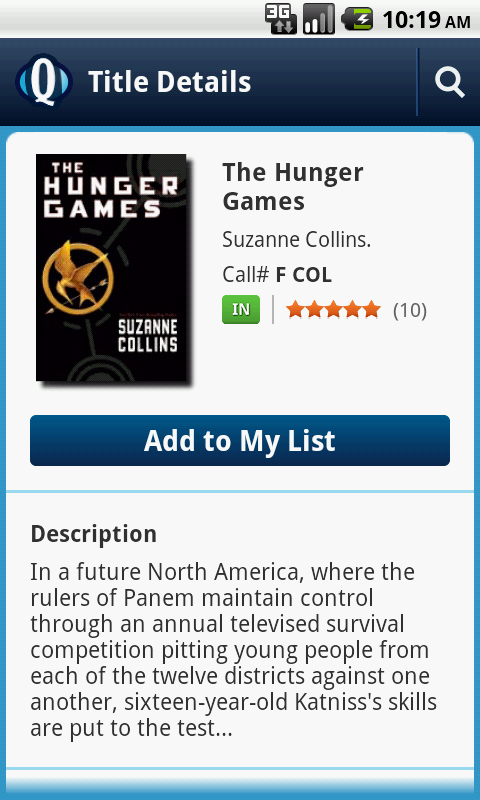Tap author name Suzanne Collins
The width and height of the screenshot is (480, 800).
[296, 240]
